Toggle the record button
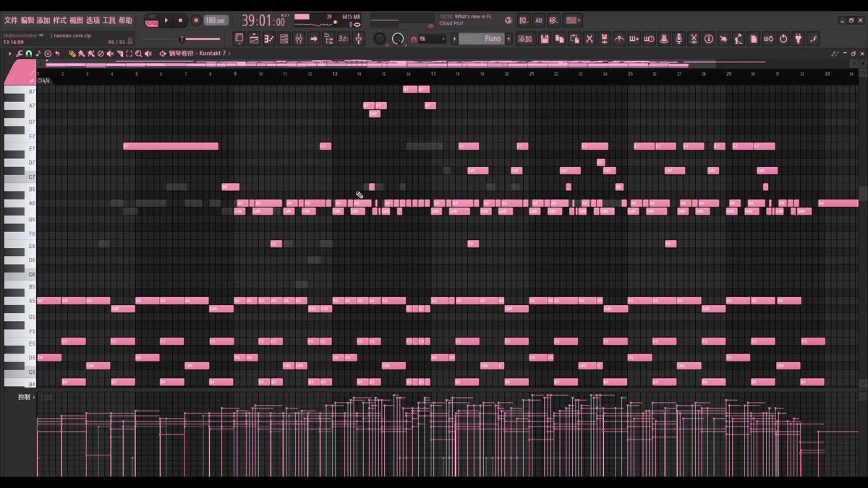 pyautogui.click(x=195, y=21)
